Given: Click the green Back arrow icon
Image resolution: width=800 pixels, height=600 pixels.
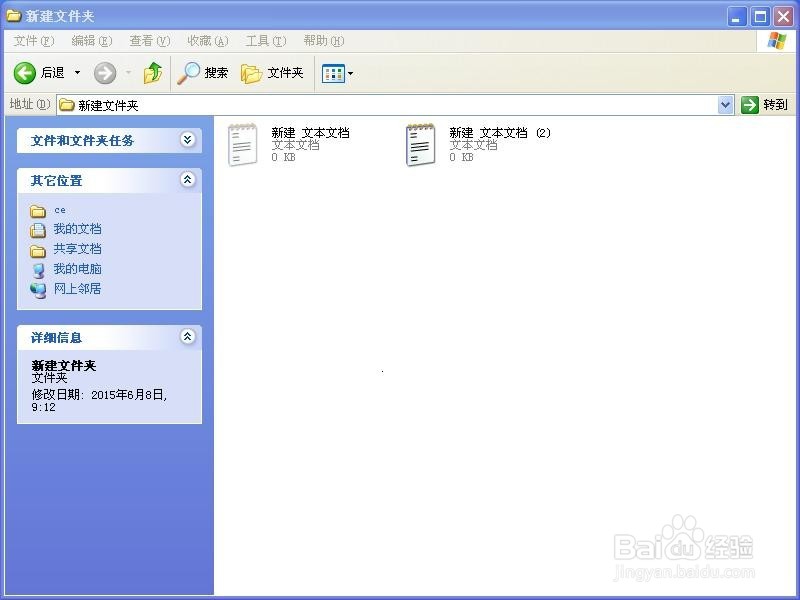Looking at the screenshot, I should point(24,73).
